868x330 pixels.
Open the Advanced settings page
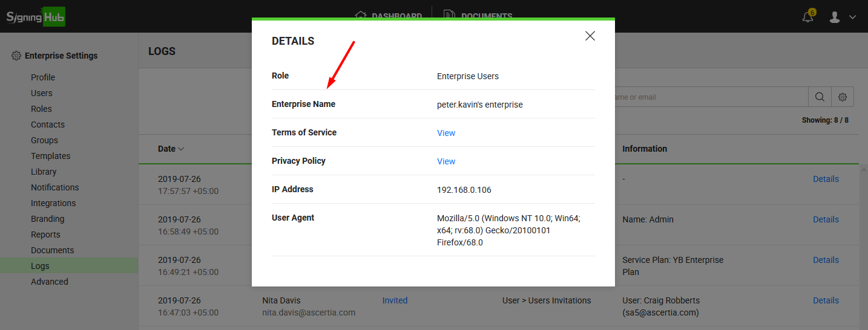[x=50, y=282]
